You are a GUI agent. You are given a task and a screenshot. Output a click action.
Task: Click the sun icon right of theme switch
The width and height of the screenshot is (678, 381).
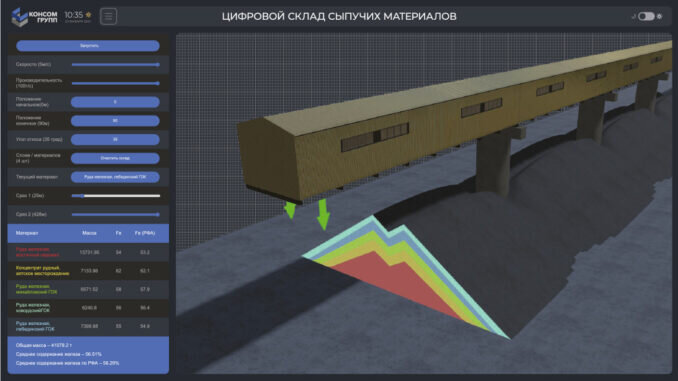pos(659,16)
